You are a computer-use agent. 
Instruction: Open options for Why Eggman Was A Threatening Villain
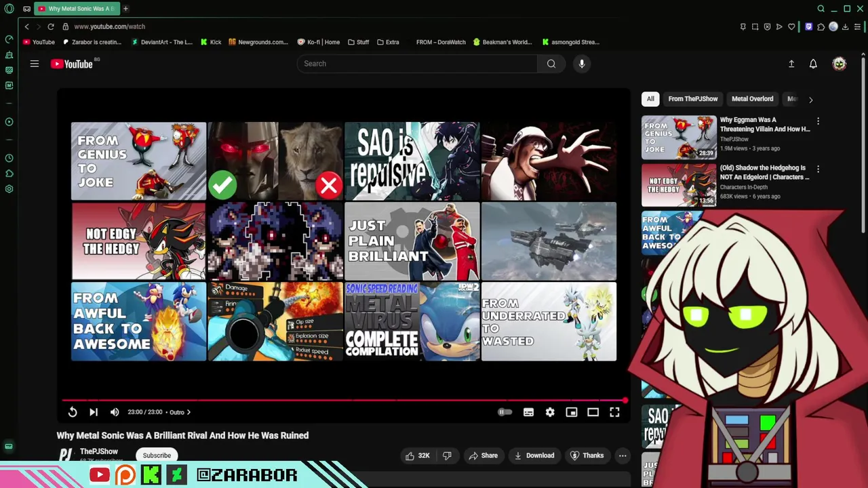[x=818, y=121]
